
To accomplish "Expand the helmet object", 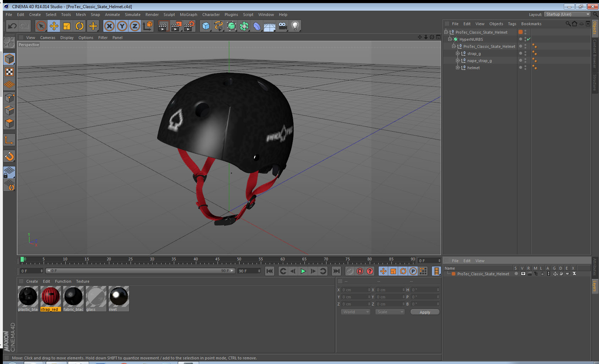I will point(458,67).
